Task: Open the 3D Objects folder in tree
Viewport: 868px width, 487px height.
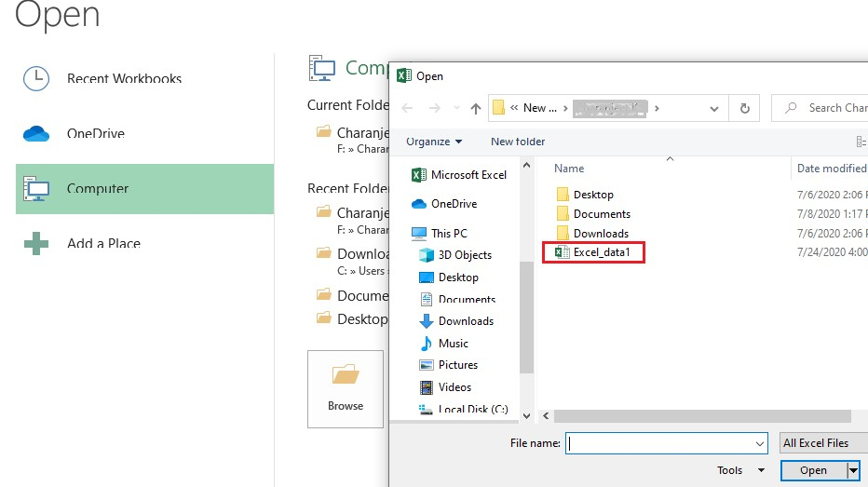Action: pos(465,255)
